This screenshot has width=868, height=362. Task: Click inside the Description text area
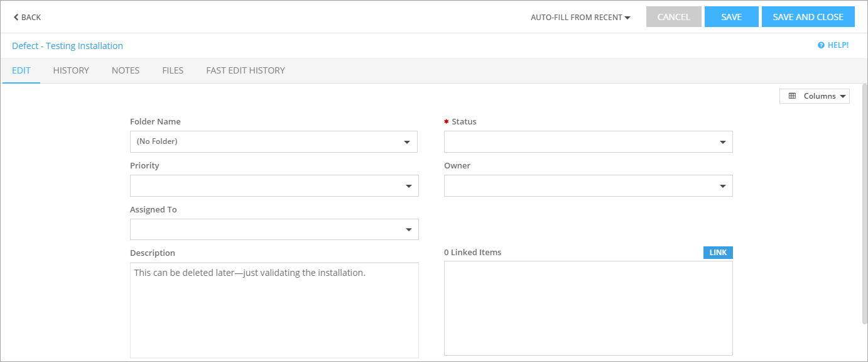(x=274, y=308)
